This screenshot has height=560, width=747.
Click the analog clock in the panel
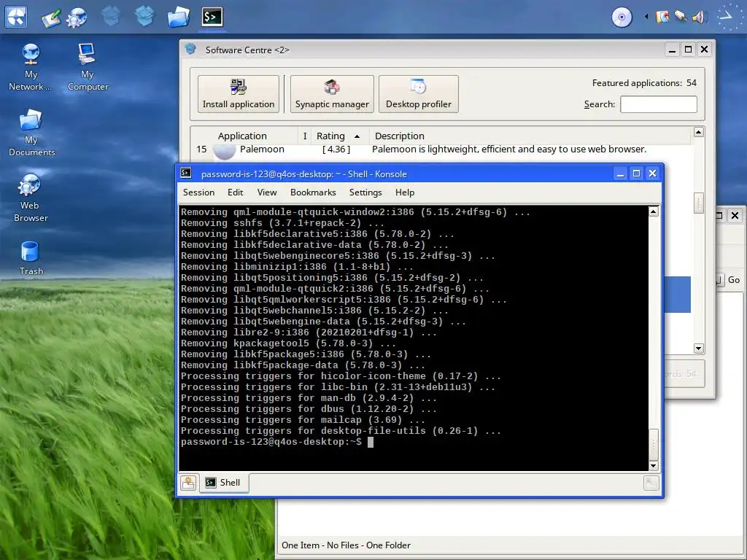729,17
